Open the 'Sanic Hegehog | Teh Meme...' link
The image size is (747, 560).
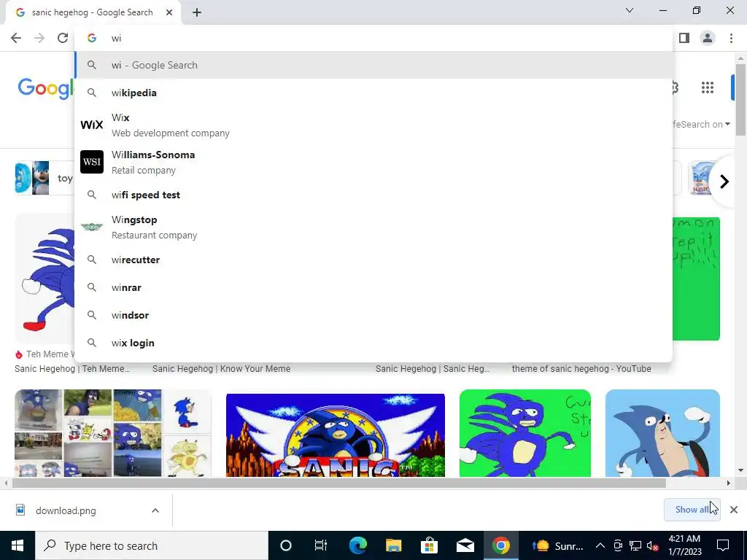click(x=72, y=368)
